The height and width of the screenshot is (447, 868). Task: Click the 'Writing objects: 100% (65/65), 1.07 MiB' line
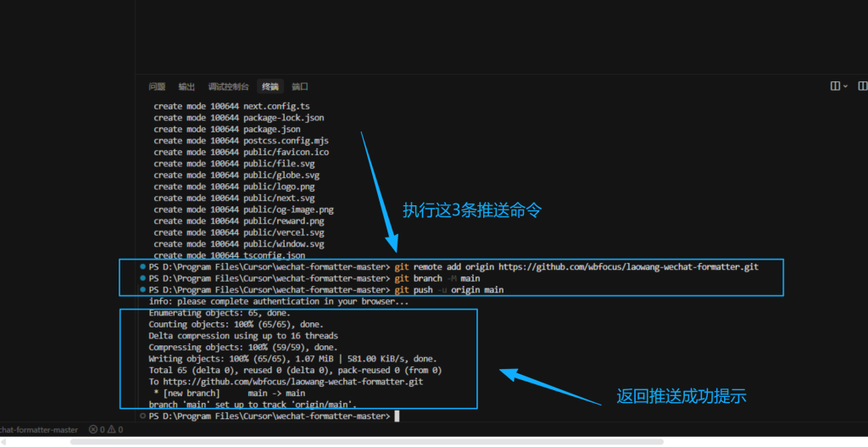click(292, 359)
